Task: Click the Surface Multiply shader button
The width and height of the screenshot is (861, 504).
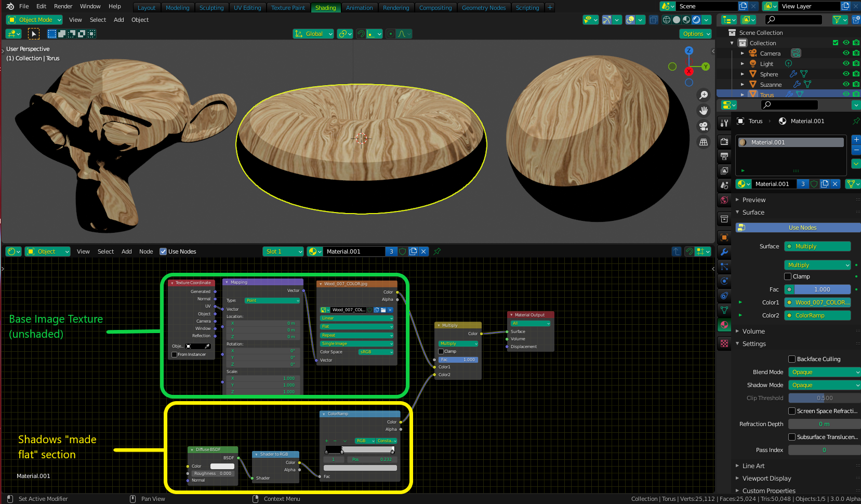Action: pyautogui.click(x=817, y=246)
